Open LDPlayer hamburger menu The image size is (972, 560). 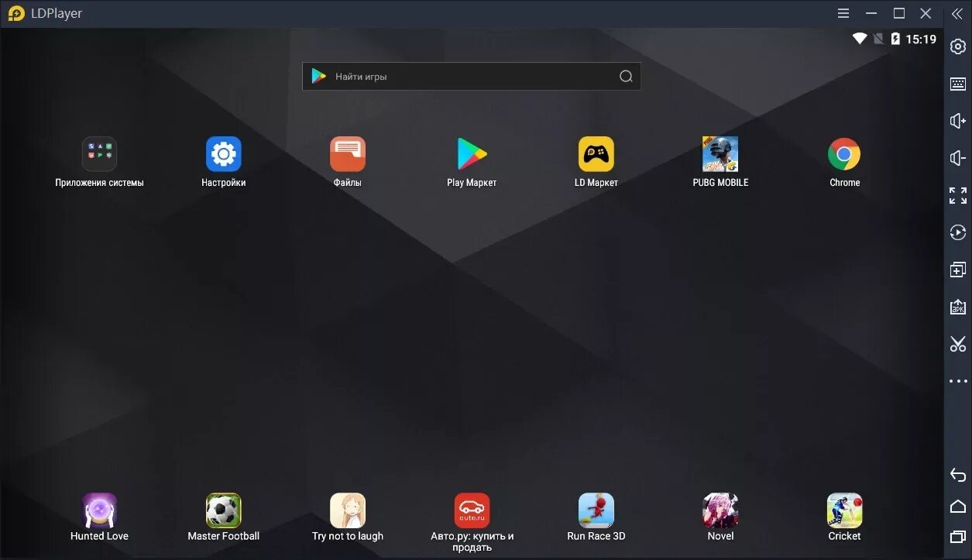[844, 13]
